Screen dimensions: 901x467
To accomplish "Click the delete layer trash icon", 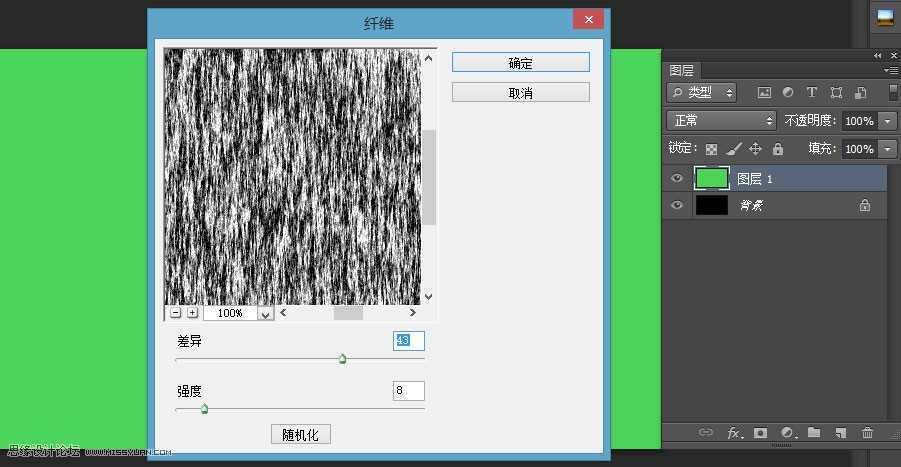I will 868,433.
